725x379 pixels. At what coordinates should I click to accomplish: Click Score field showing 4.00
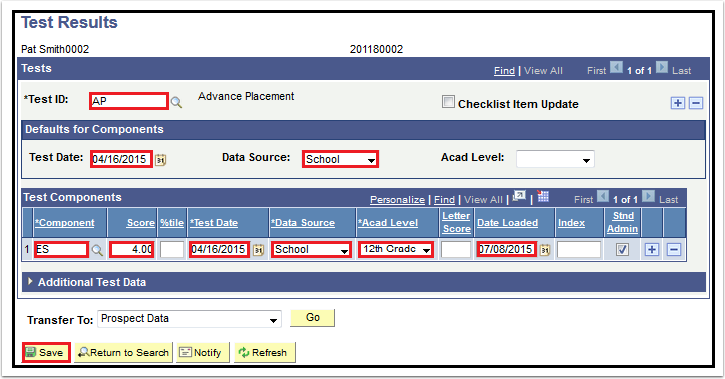[132, 250]
